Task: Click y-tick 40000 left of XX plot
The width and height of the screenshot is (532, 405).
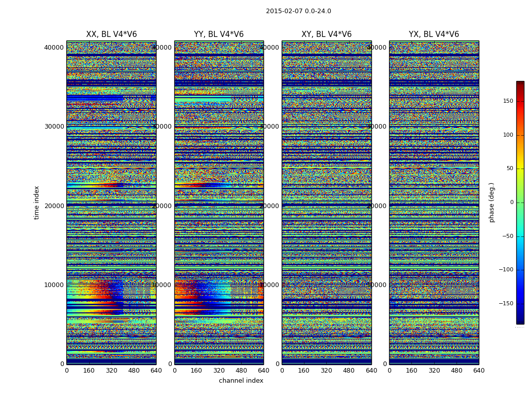Action: (54, 48)
